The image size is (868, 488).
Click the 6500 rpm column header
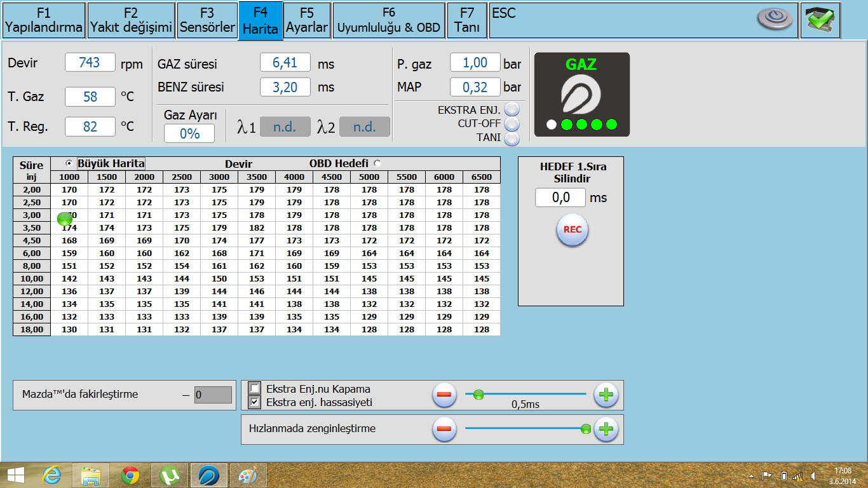coord(482,177)
